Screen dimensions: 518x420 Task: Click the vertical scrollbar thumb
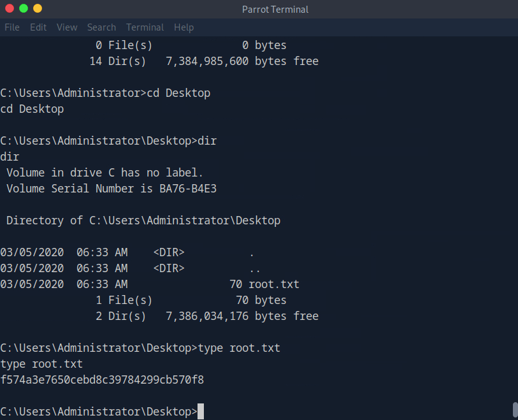(515, 409)
